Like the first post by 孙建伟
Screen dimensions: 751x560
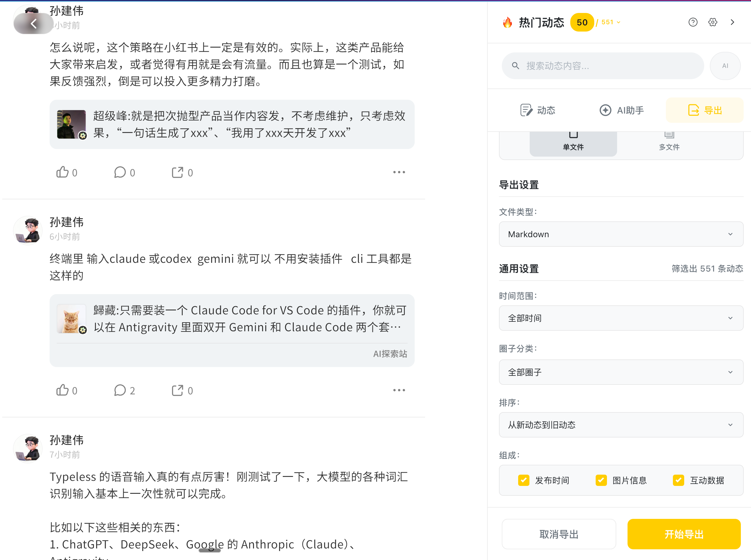click(x=63, y=172)
